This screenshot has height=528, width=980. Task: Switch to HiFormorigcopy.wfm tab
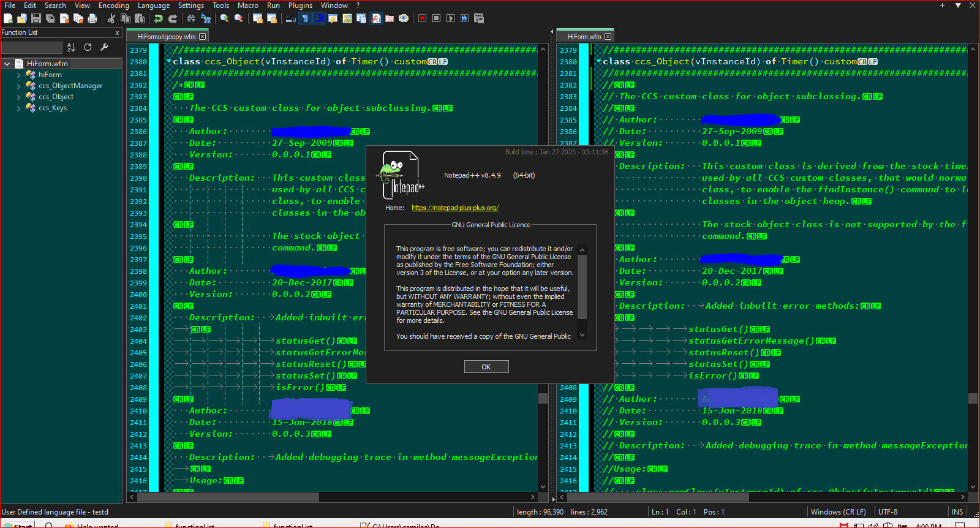(x=167, y=37)
